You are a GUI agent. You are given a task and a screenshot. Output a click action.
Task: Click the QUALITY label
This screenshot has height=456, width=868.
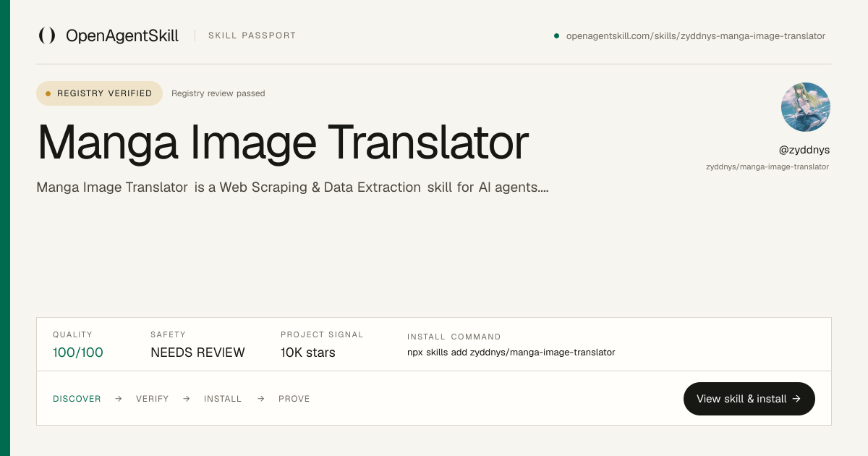pos(73,334)
